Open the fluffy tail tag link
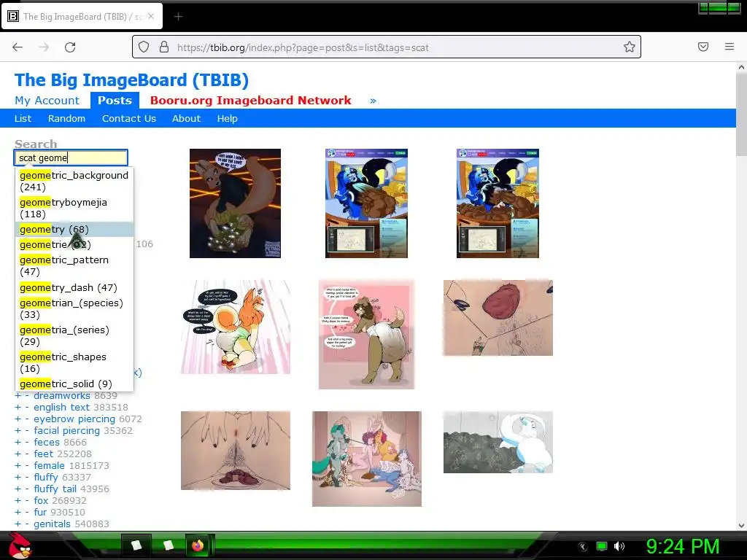This screenshot has width=747, height=560. 55,489
